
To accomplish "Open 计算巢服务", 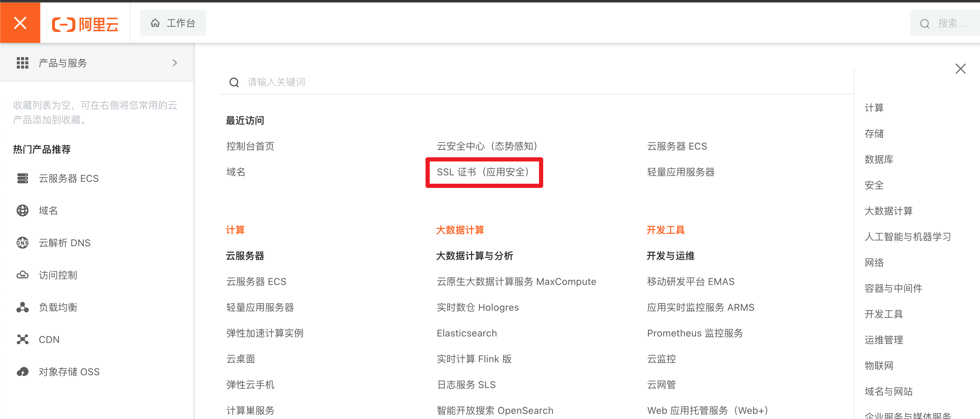I will 250,411.
